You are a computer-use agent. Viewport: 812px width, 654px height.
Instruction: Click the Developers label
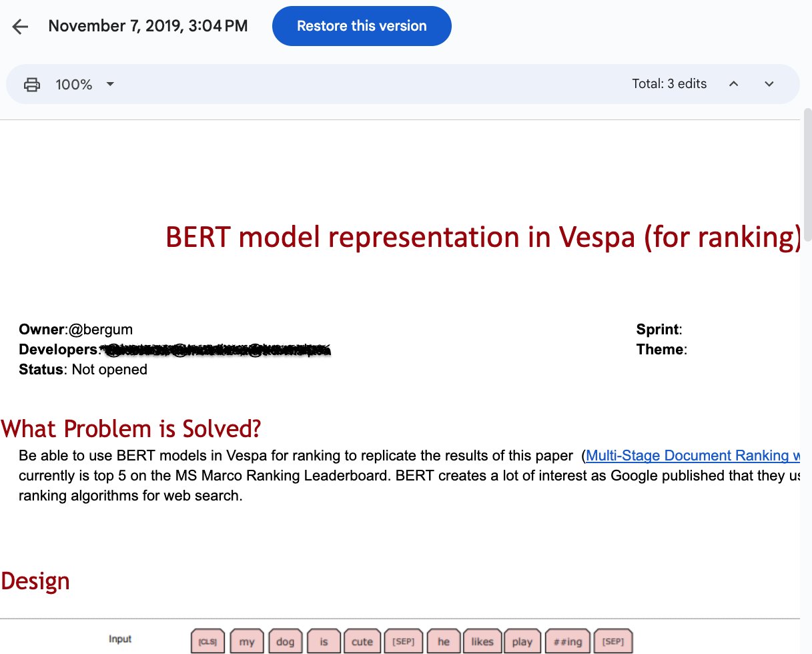59,350
